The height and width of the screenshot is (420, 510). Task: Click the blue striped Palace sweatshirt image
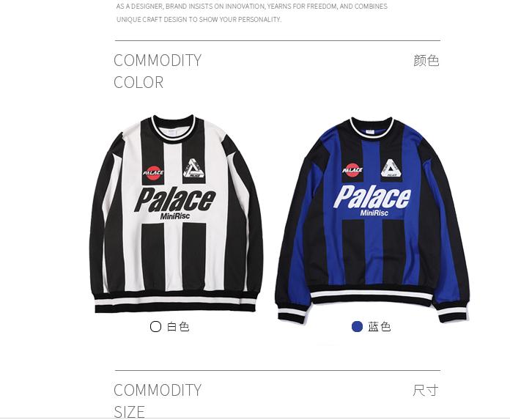point(373,220)
